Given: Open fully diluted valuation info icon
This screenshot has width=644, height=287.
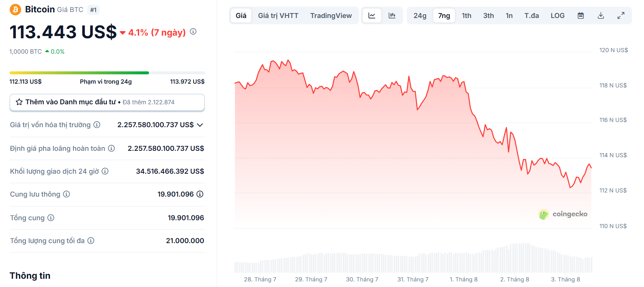Looking at the screenshot, I should click(111, 148).
